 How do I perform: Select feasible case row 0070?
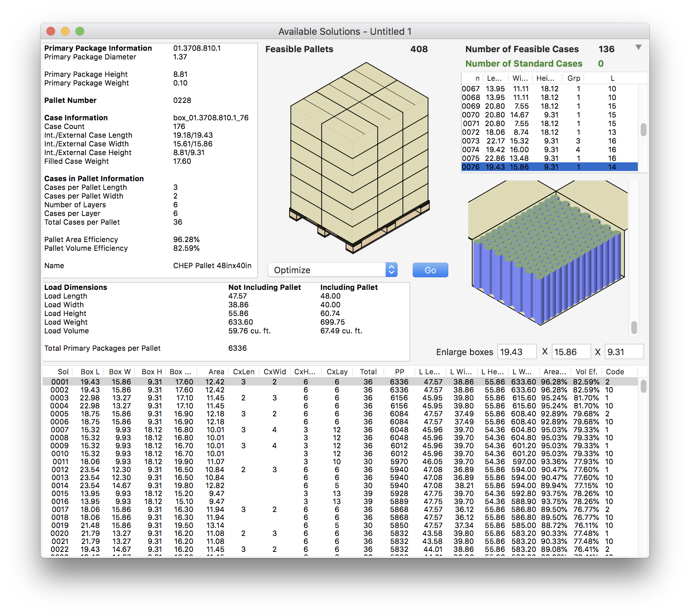(x=549, y=115)
